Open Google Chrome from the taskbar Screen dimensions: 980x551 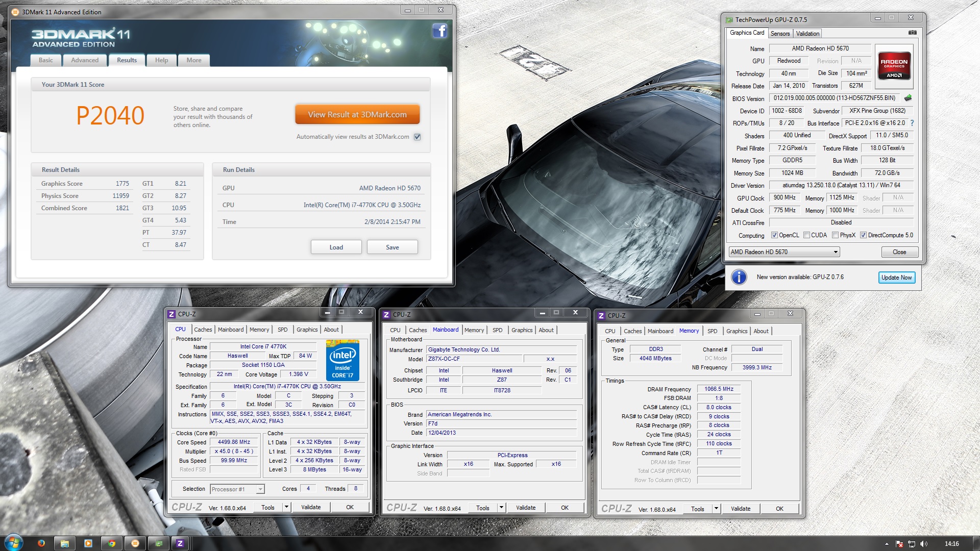pos(112,543)
